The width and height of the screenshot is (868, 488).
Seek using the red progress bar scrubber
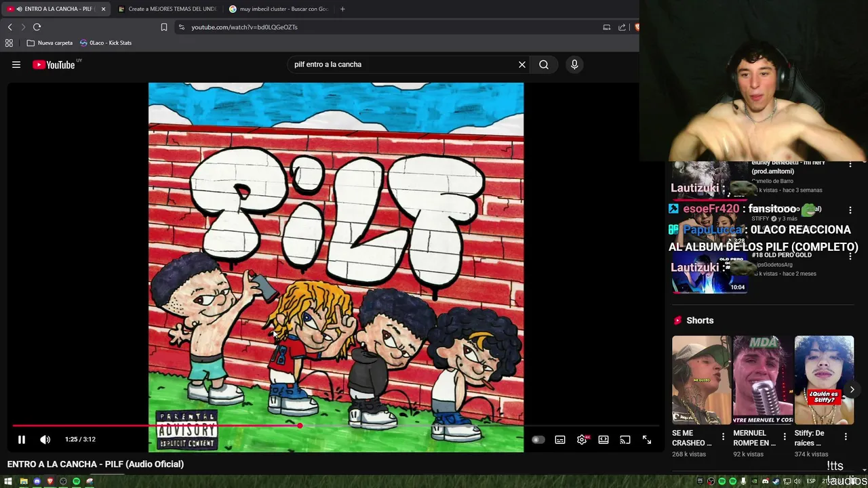click(300, 426)
